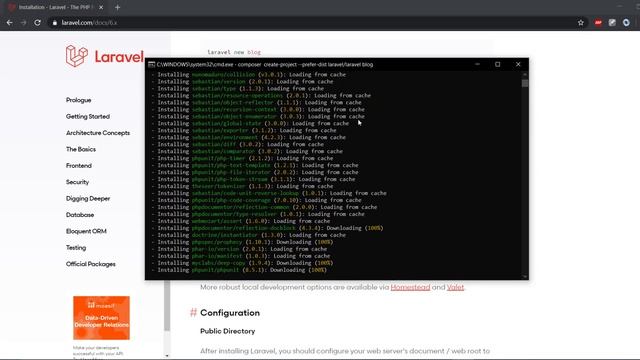Go back using the browser back arrow
Viewport: 640px width, 360px height.
[x=9, y=23]
